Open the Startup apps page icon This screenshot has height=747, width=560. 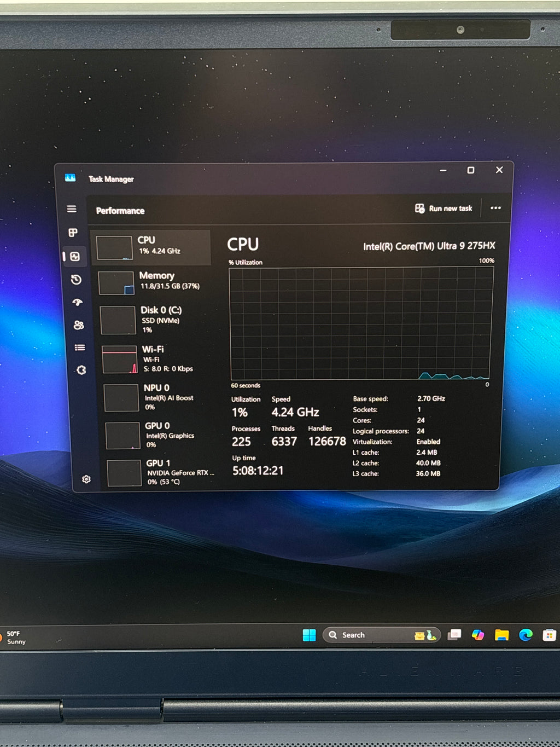[78, 302]
